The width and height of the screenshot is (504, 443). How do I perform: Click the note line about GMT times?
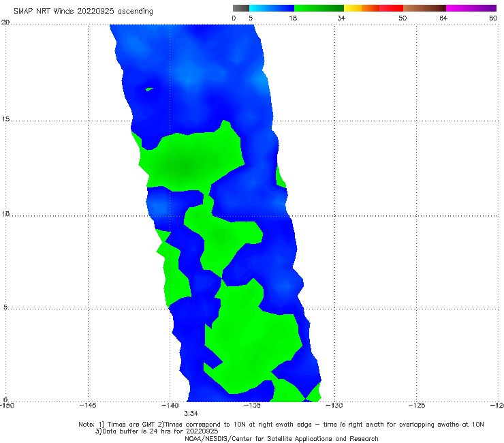(x=281, y=425)
